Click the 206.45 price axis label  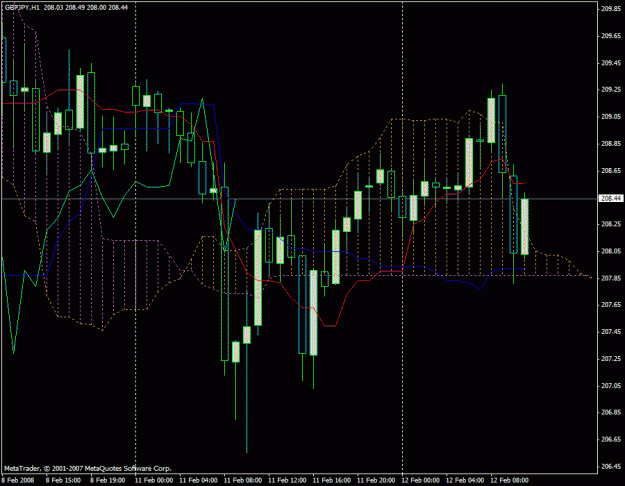point(611,466)
